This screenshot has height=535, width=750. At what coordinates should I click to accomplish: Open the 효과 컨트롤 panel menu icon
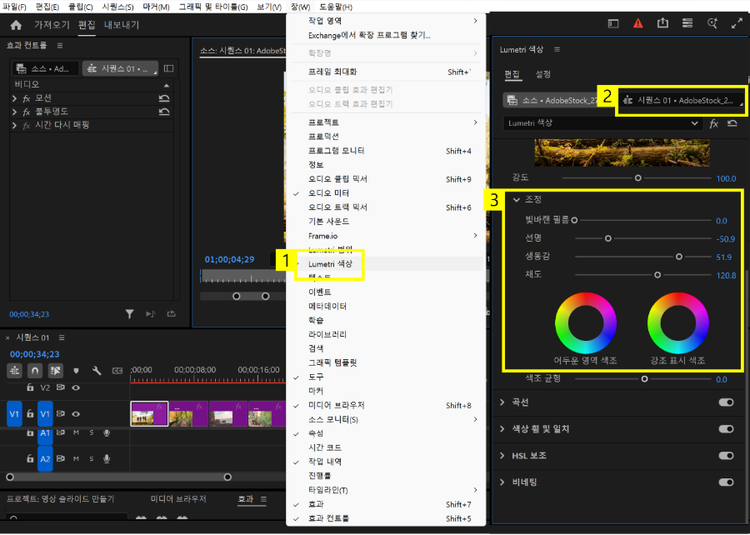[60, 45]
